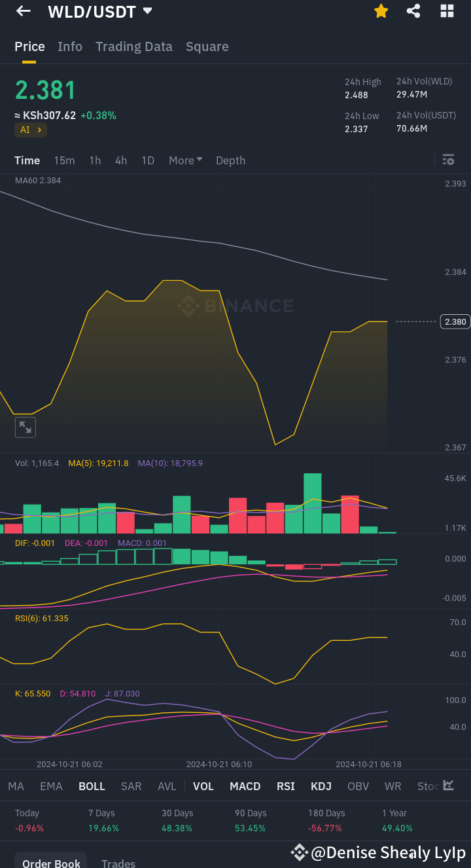Toggle the AVL indicator
Viewport: 471px width, 868px height.
tap(167, 786)
